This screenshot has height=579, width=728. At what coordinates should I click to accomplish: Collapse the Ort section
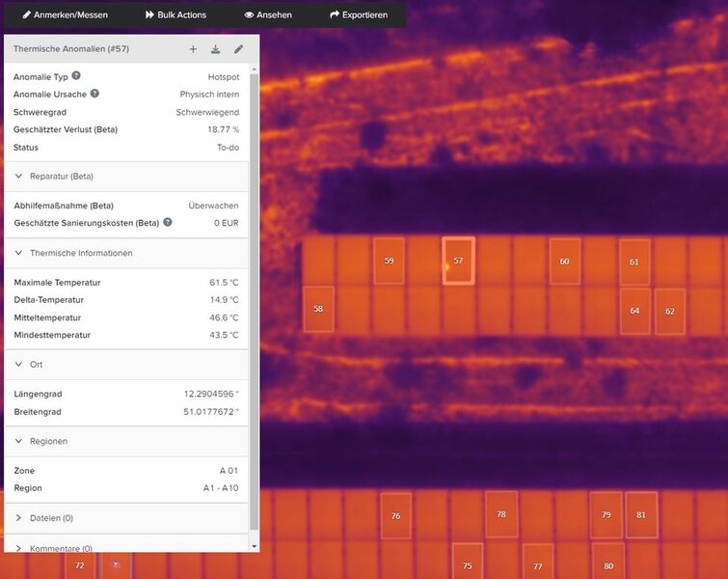(19, 365)
